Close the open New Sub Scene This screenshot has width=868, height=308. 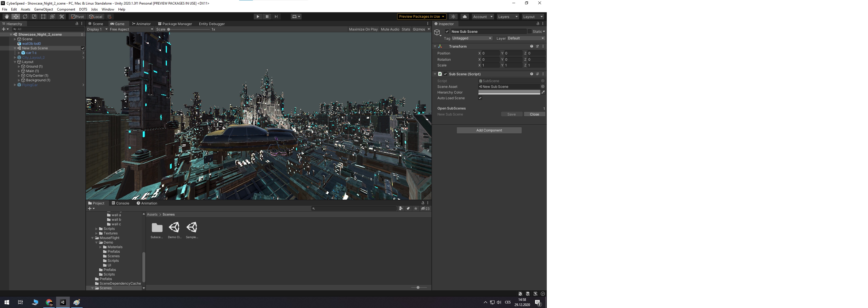coord(535,114)
